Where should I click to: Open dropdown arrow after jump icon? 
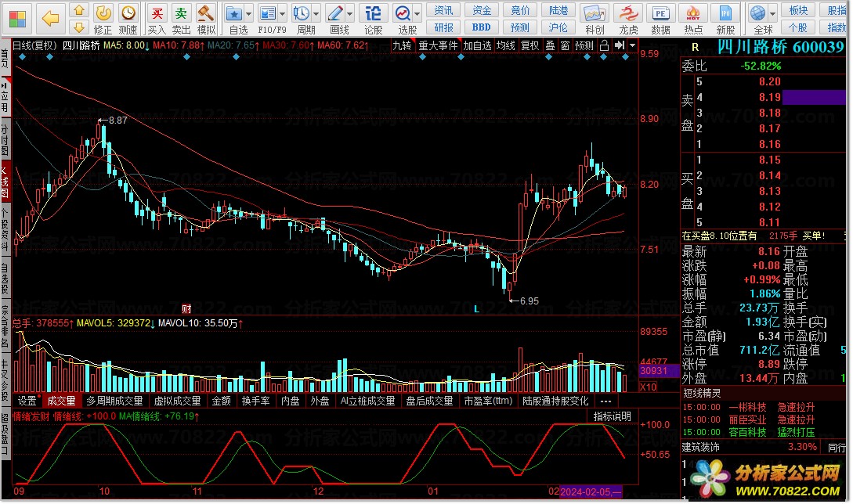click(632, 46)
